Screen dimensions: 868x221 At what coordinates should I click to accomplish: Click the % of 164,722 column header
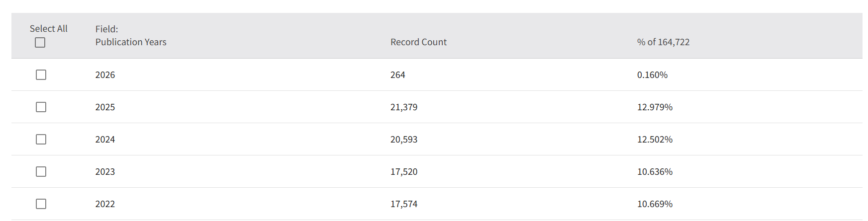tap(663, 42)
